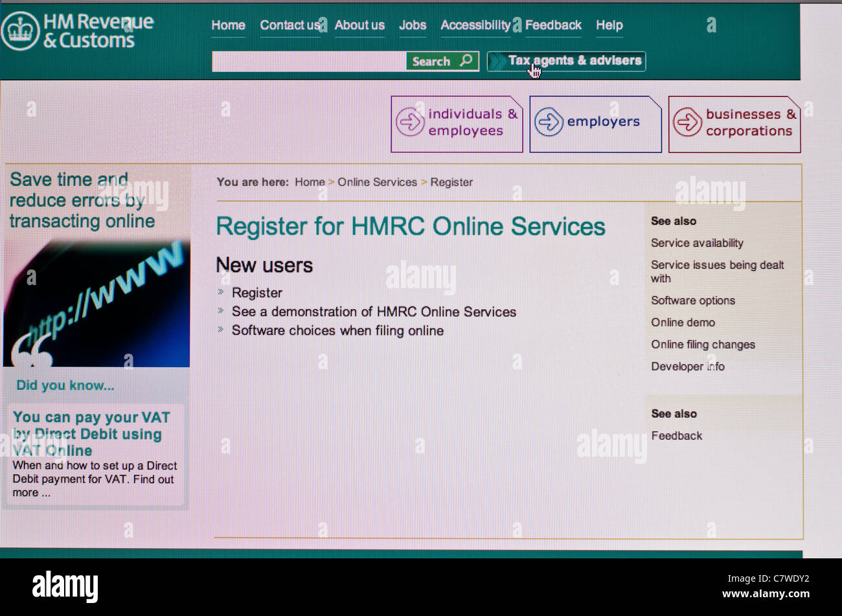Open See a demonstration of HMRC Online Services
The image size is (842, 616).
(x=374, y=312)
